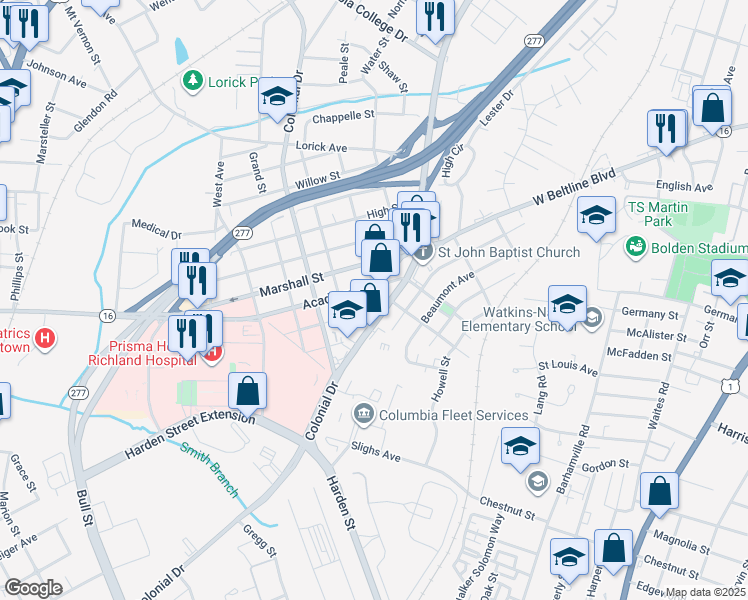Open the Columbia Fleet Services government marker

(364, 413)
